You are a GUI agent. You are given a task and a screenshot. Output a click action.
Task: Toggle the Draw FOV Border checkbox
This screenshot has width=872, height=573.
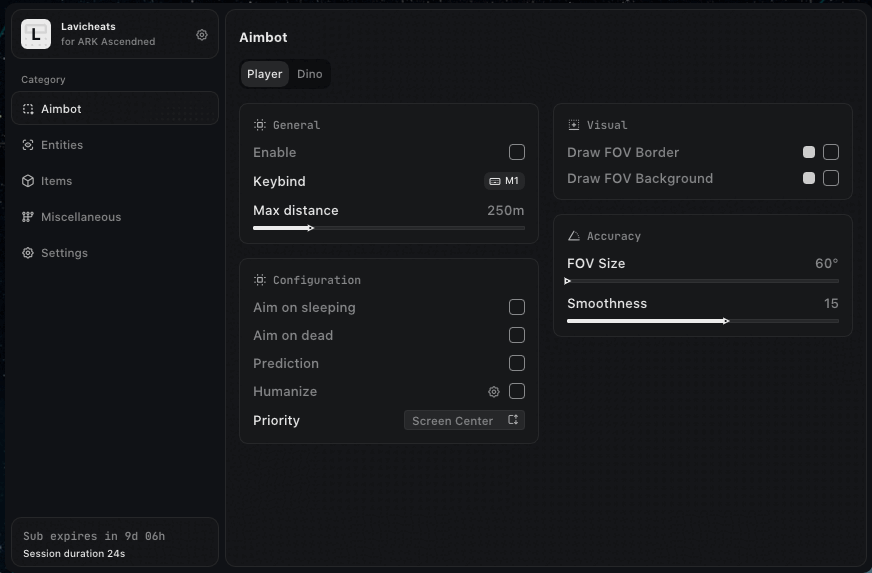pos(831,152)
